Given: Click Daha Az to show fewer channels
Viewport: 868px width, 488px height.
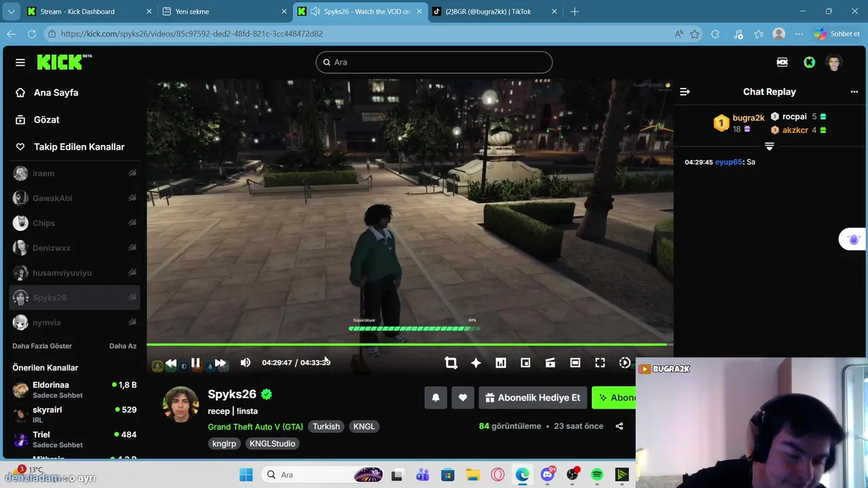Looking at the screenshot, I should [123, 346].
